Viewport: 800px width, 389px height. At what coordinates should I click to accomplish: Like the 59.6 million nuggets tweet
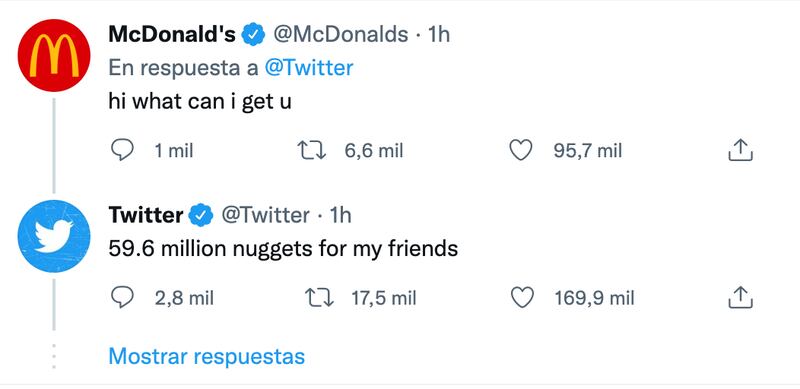(522, 297)
